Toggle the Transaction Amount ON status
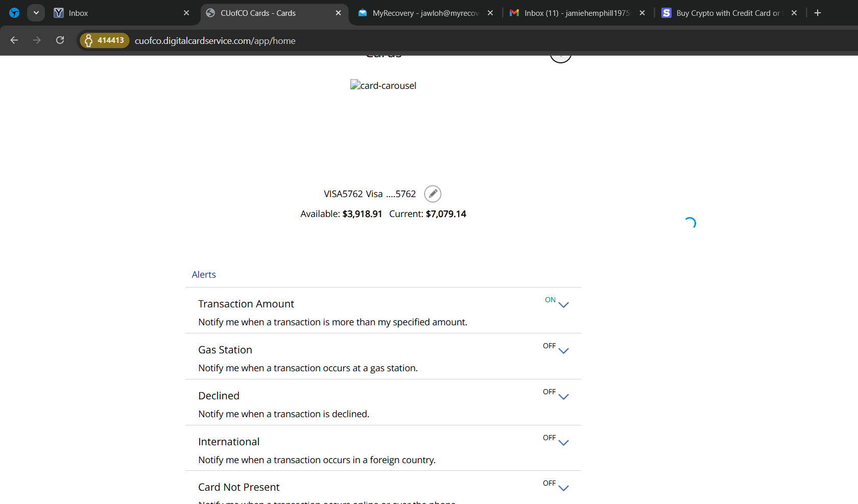 point(550,300)
